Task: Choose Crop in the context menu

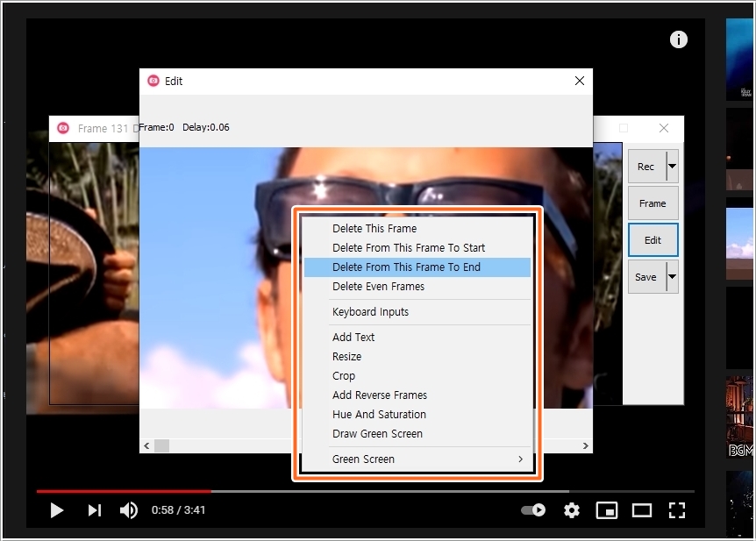Action: click(417, 375)
